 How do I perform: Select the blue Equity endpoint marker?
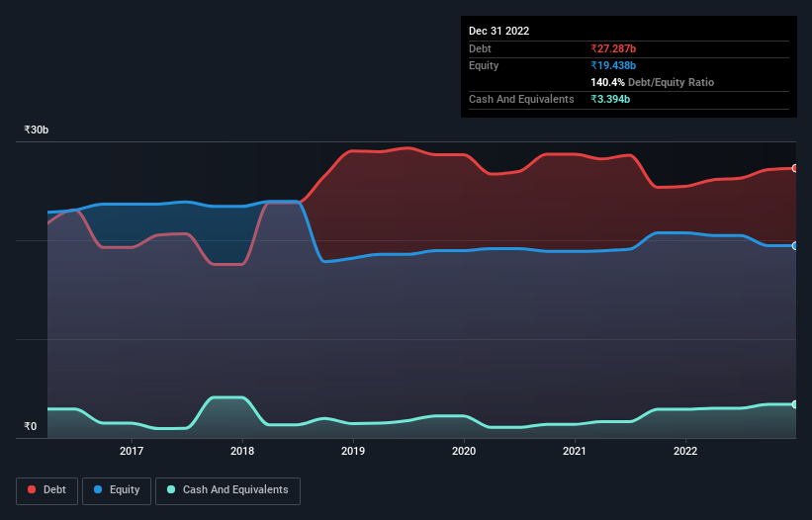(795, 246)
